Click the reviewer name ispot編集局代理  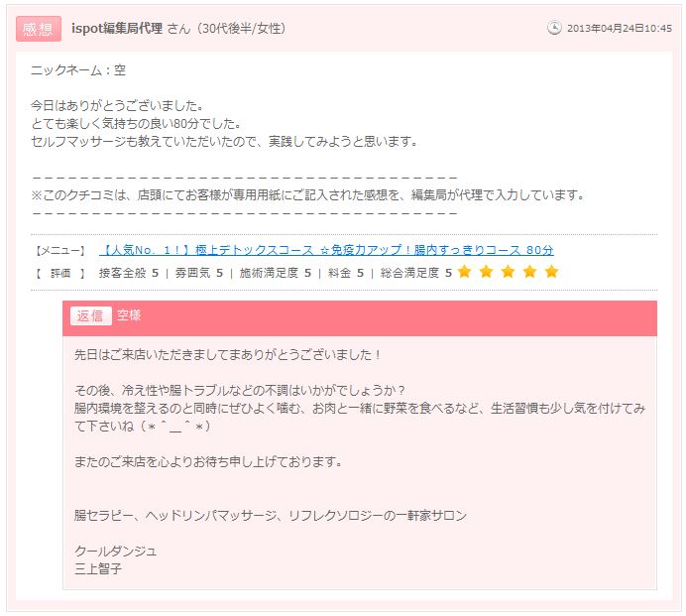coord(117,29)
